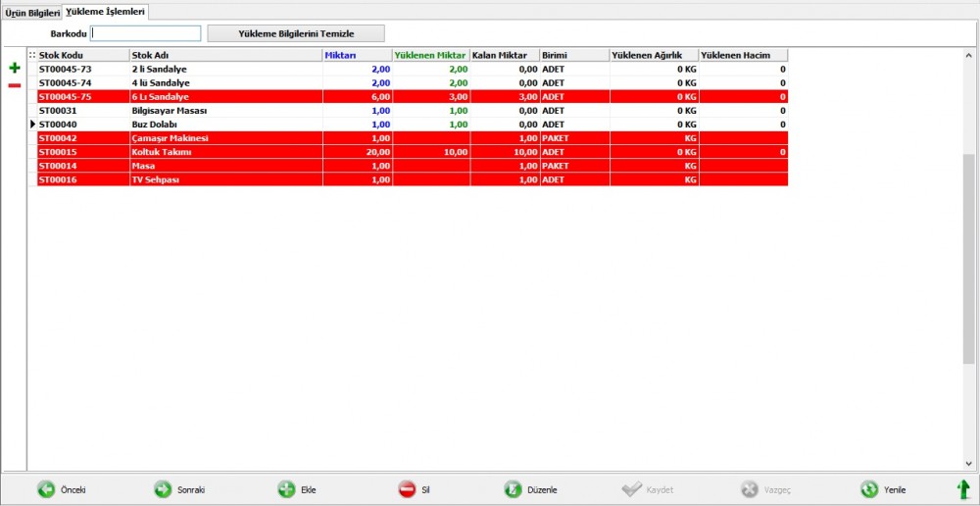Click the current row indicator arrow at ST00040
The height and width of the screenshot is (506, 980).
point(32,124)
